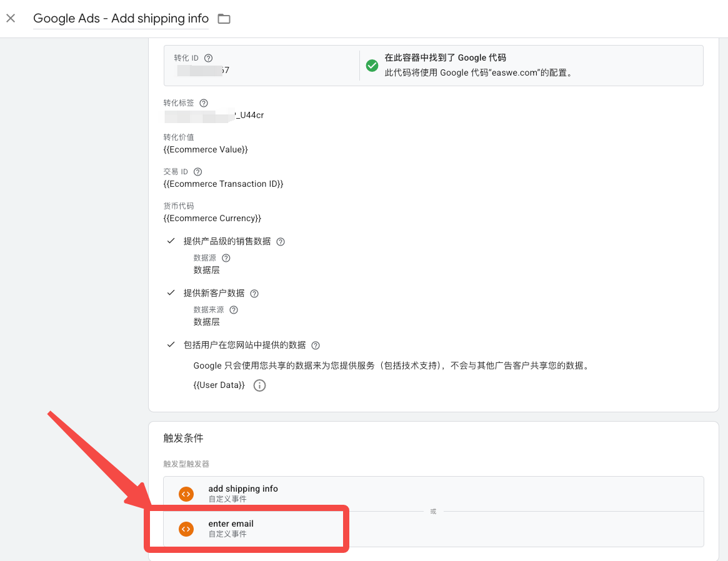Open help for 提供产品级的销售数据
This screenshot has width=728, height=561.
[281, 242]
